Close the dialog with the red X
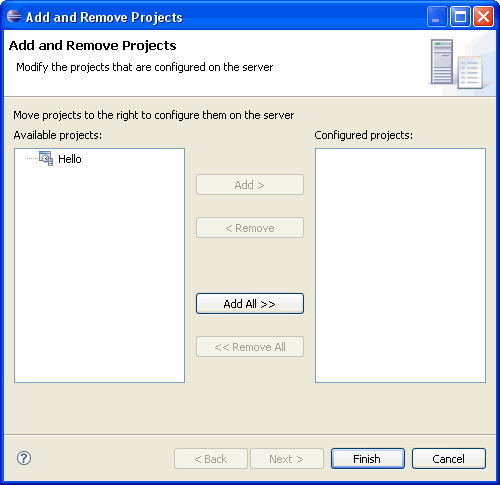The width and height of the screenshot is (500, 485). pyautogui.click(x=483, y=16)
